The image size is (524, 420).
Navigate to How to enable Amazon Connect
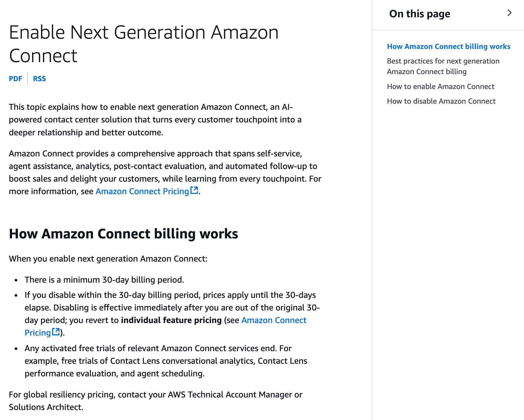[x=440, y=86]
